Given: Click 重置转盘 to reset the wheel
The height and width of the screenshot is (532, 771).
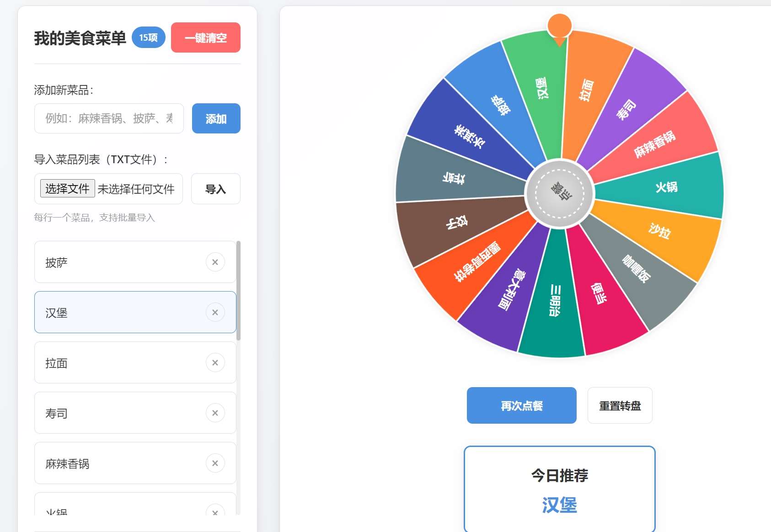Looking at the screenshot, I should (620, 405).
